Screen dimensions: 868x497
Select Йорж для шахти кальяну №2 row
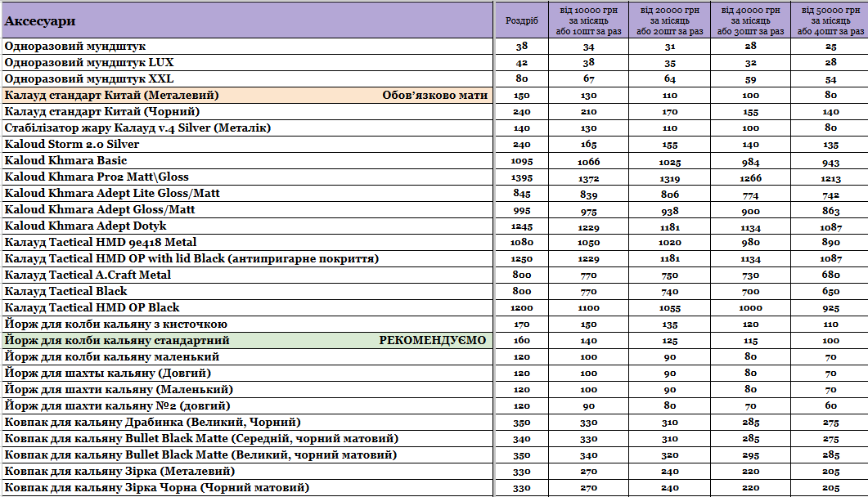[117, 405]
